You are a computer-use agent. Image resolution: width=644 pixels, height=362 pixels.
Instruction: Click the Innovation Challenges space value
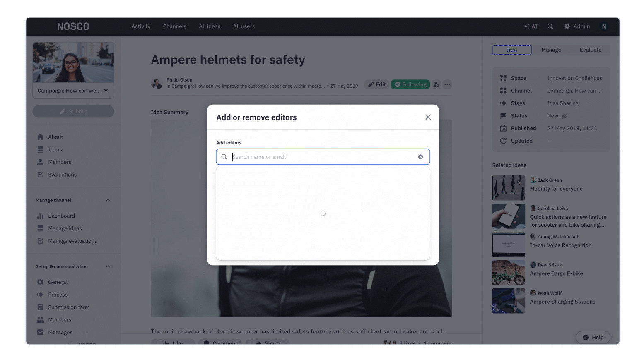tap(574, 78)
